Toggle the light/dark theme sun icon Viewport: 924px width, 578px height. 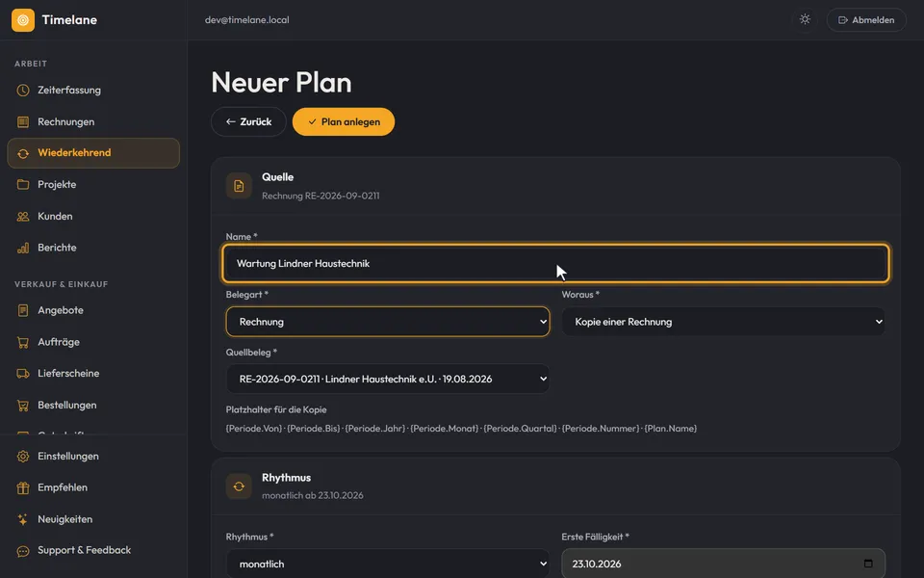[805, 19]
